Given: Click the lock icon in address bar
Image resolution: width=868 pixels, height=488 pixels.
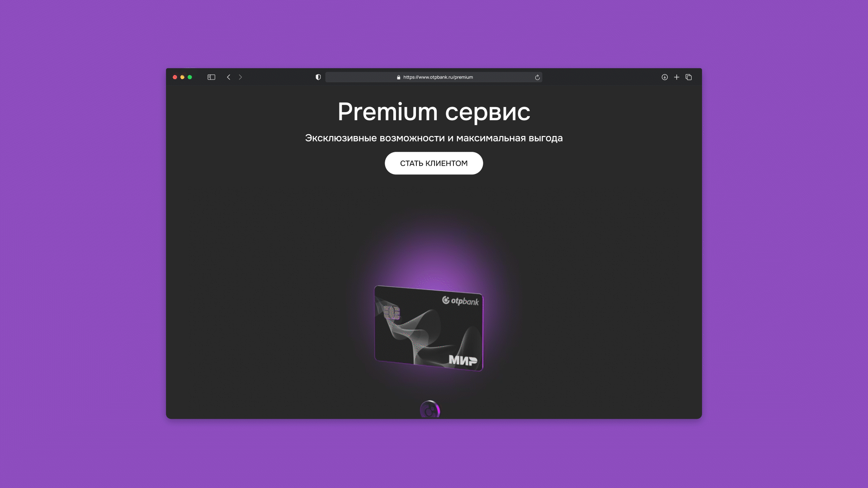Looking at the screenshot, I should coord(398,77).
